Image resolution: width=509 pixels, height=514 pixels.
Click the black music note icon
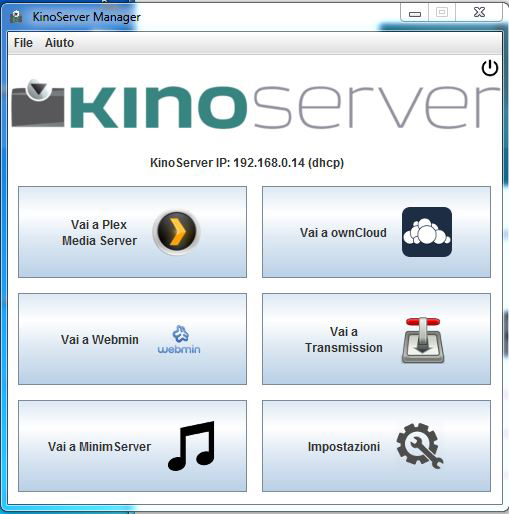(x=192, y=446)
